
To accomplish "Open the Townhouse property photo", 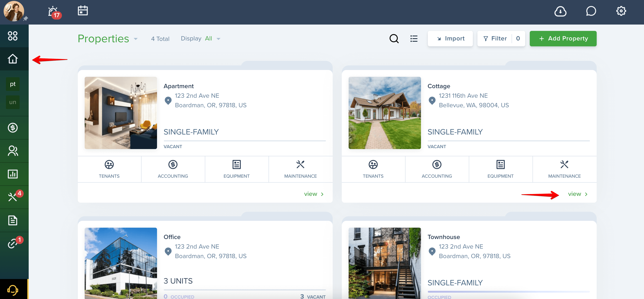I will pos(385,263).
